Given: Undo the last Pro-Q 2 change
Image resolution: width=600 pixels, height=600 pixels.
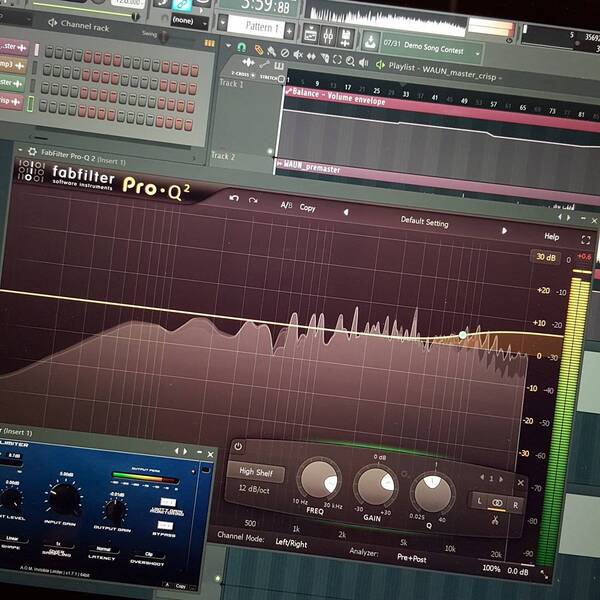Looking at the screenshot, I should click(x=234, y=198).
